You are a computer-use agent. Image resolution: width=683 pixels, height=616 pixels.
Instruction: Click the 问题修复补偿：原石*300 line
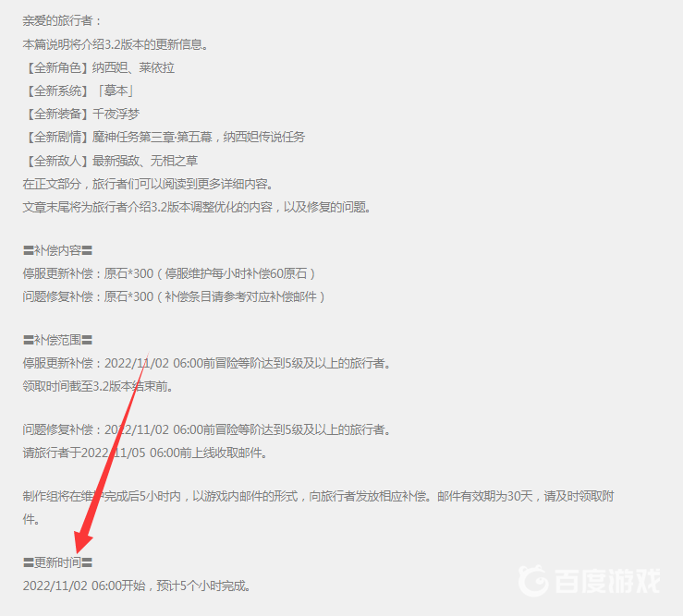tap(174, 296)
